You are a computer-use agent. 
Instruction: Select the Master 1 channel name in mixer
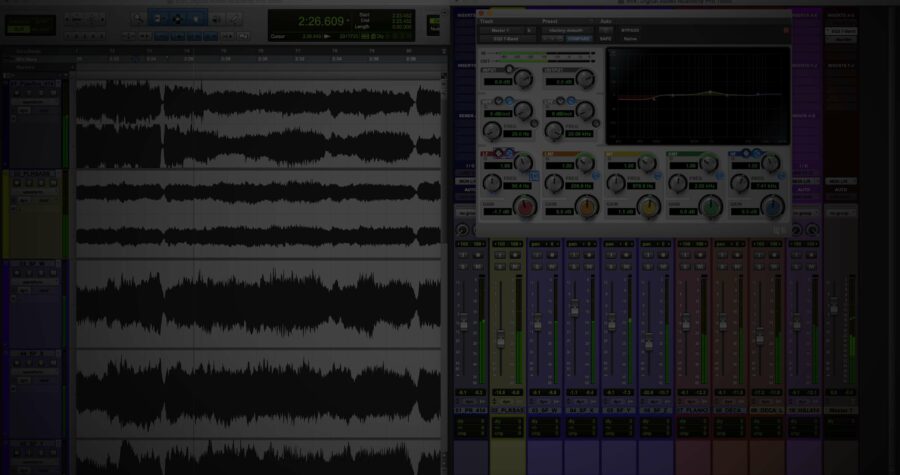(841, 411)
